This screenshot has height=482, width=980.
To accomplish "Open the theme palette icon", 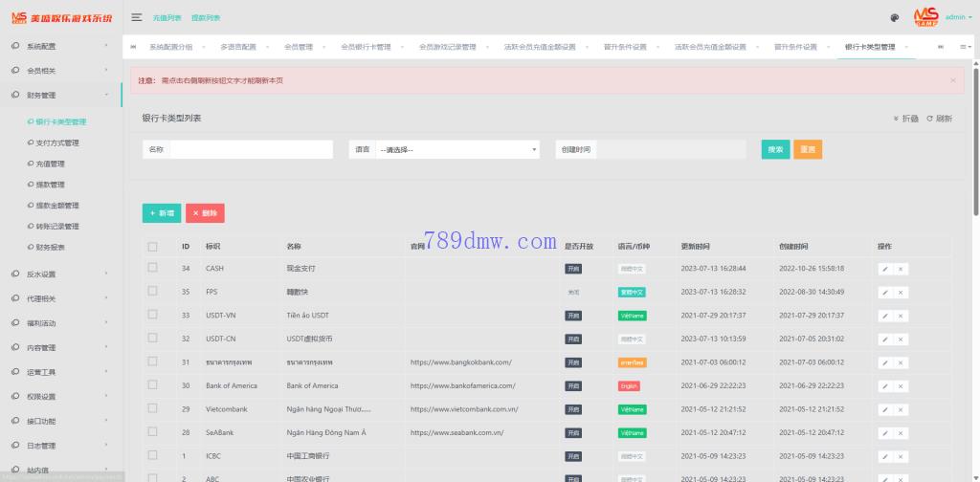I will [x=894, y=17].
